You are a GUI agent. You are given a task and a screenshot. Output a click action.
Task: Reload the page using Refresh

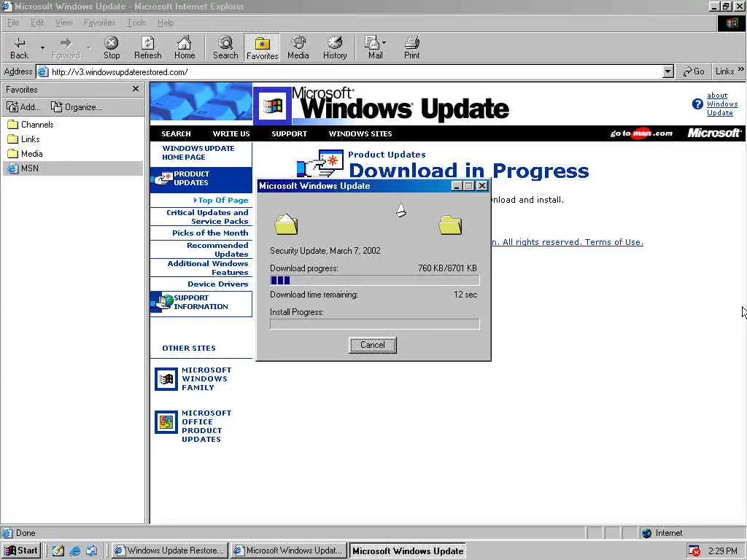[147, 47]
